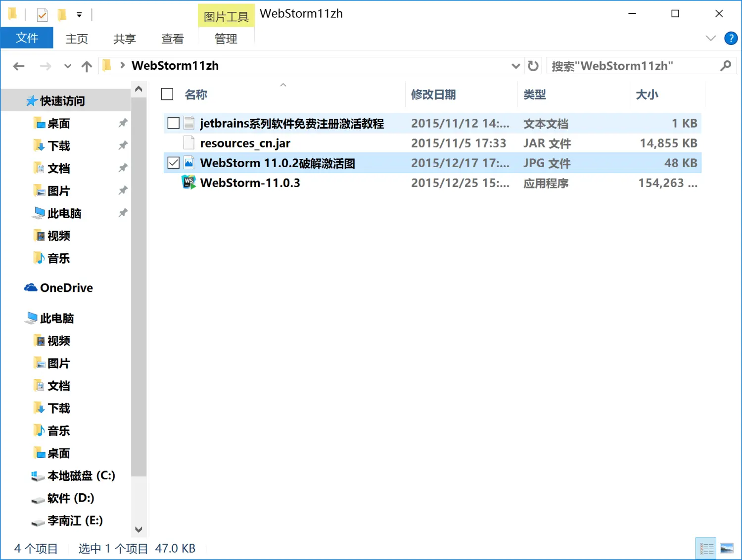Expand the address bar root chevron
742x560 pixels.
click(122, 65)
